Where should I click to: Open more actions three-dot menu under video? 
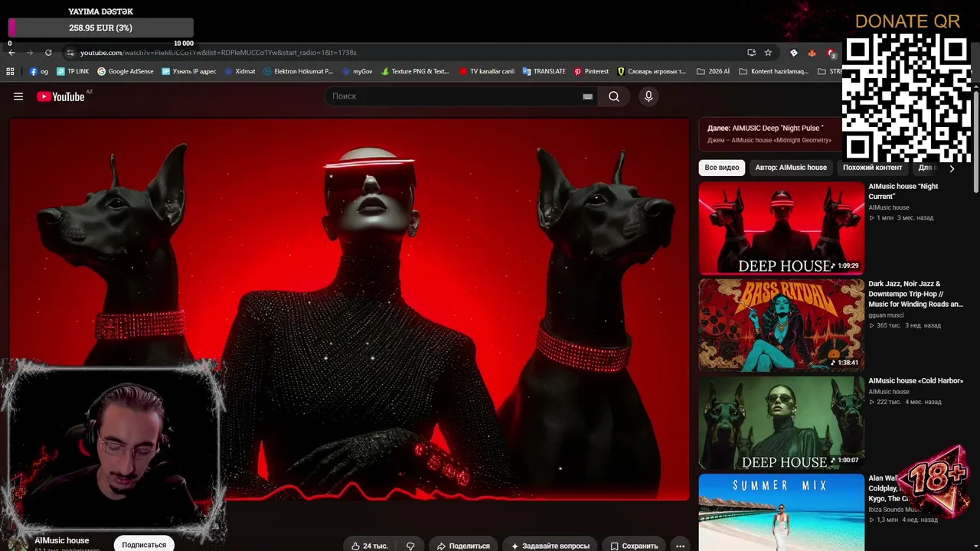(680, 546)
